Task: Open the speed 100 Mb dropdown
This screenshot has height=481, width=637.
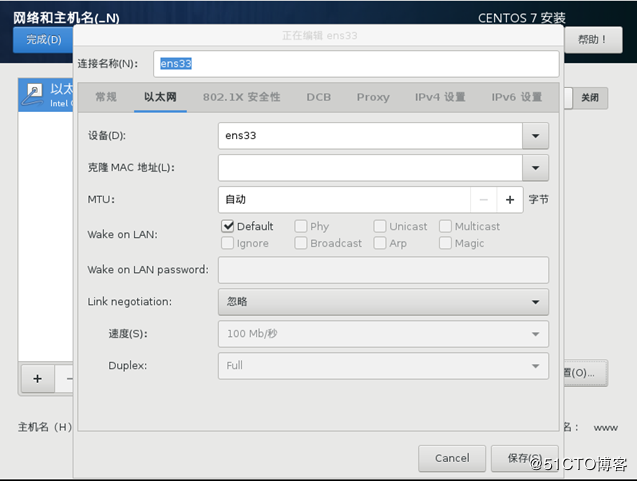Action: 383,334
